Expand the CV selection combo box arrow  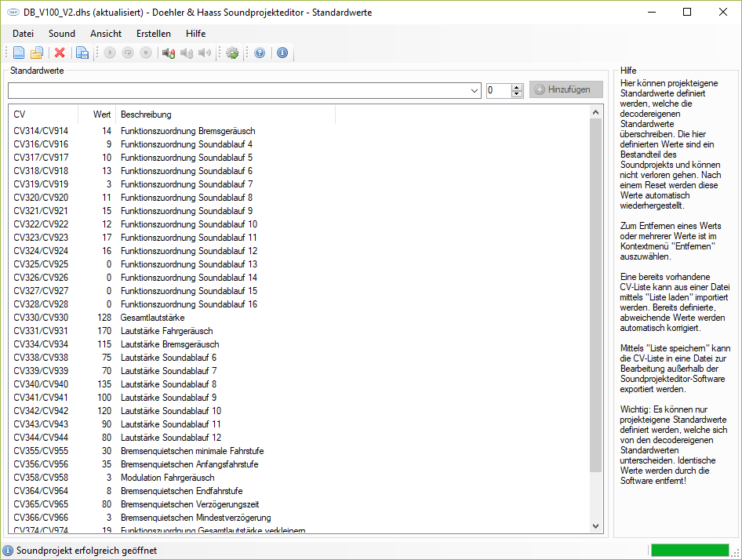pyautogui.click(x=475, y=90)
